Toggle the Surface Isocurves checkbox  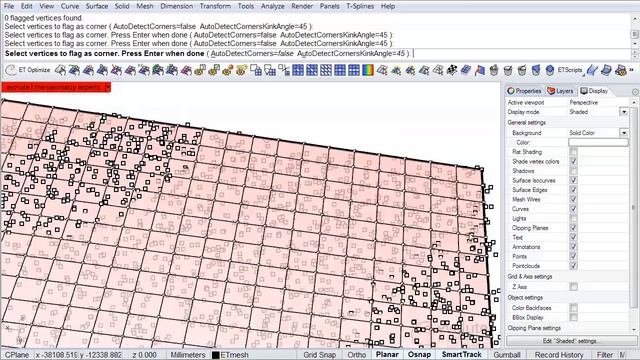point(573,180)
